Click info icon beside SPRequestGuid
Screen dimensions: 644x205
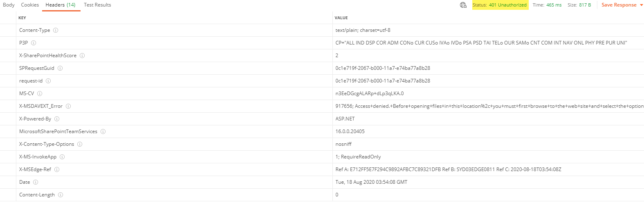(x=60, y=68)
